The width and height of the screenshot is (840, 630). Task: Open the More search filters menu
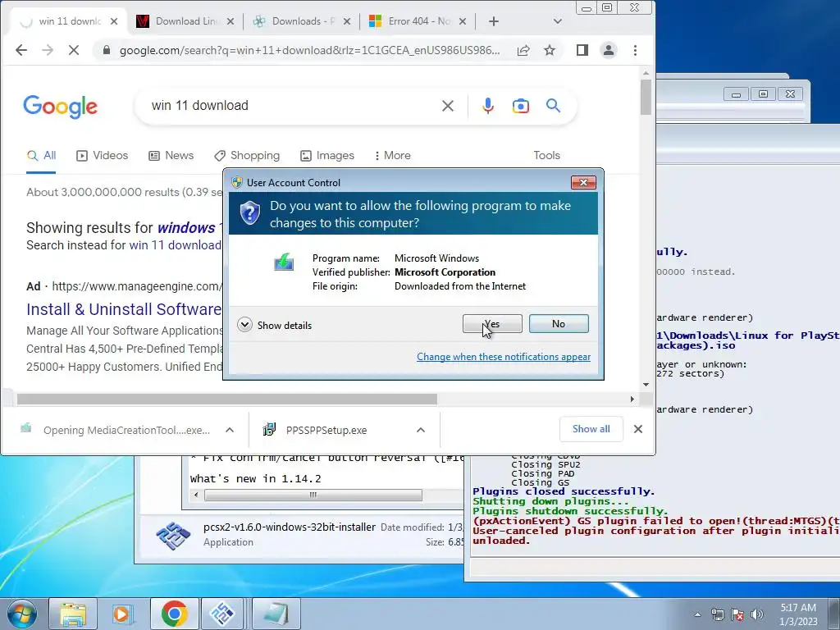point(393,155)
